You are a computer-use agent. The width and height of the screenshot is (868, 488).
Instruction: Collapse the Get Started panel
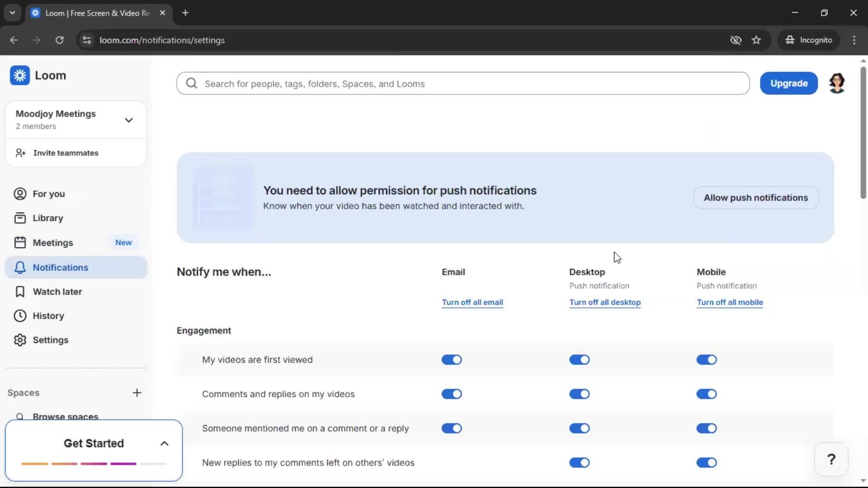164,444
